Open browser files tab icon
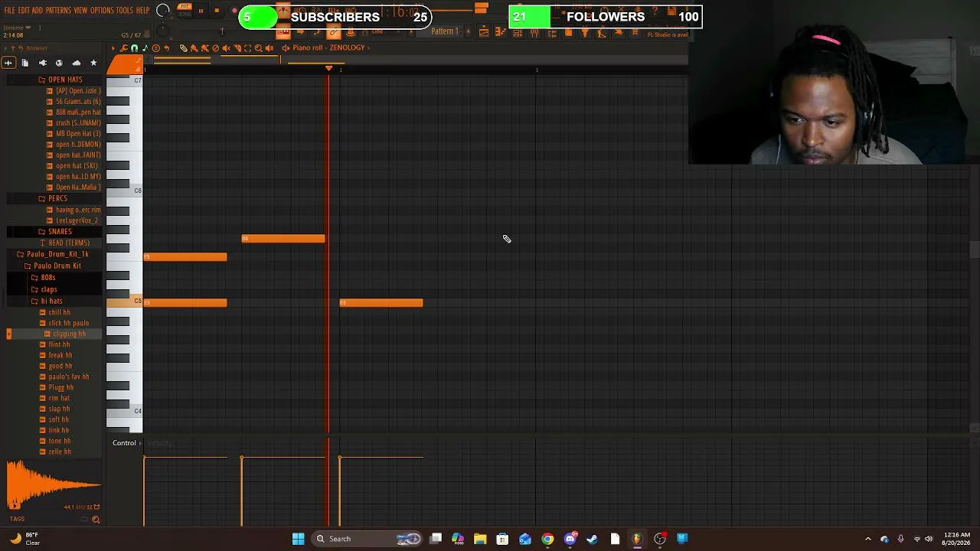 pos(24,63)
